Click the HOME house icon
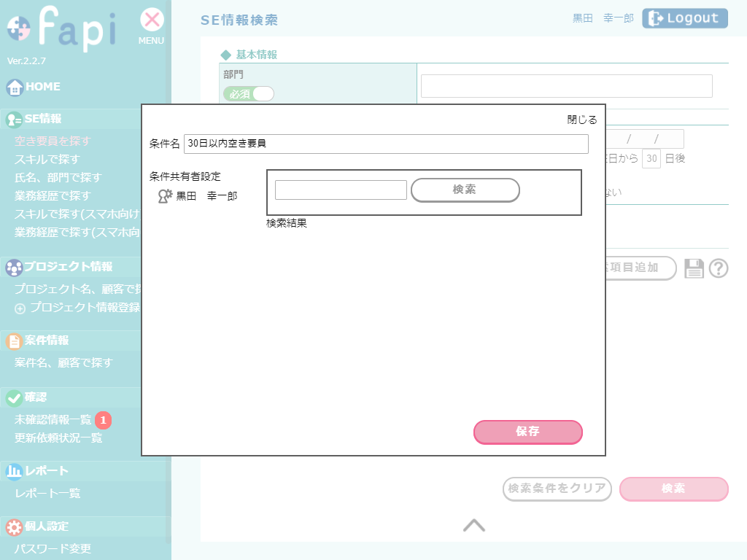This screenshot has width=747, height=560. [15, 87]
